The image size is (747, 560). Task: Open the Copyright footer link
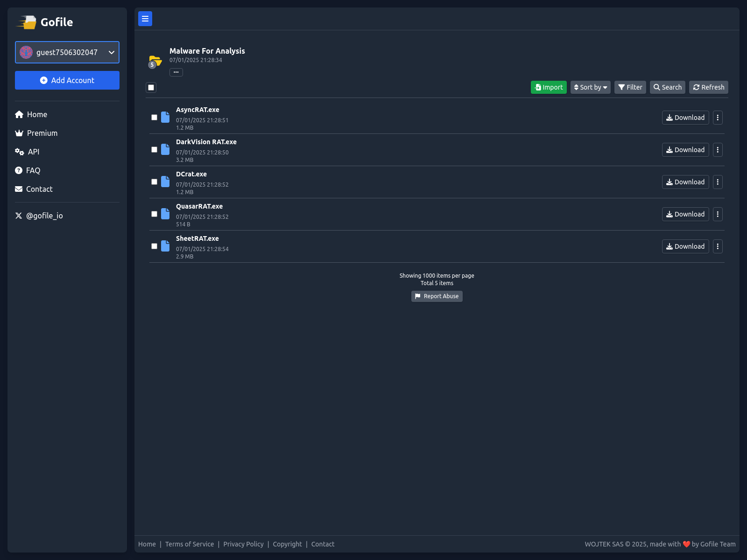point(288,544)
